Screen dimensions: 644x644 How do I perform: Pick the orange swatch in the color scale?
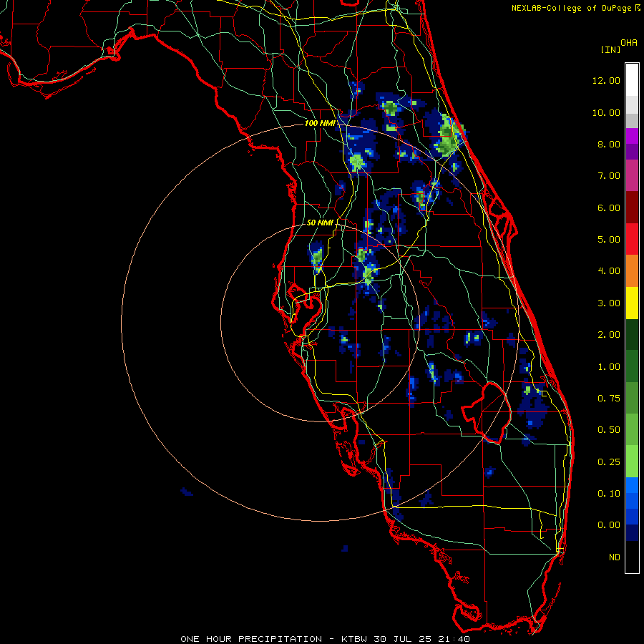(x=632, y=271)
